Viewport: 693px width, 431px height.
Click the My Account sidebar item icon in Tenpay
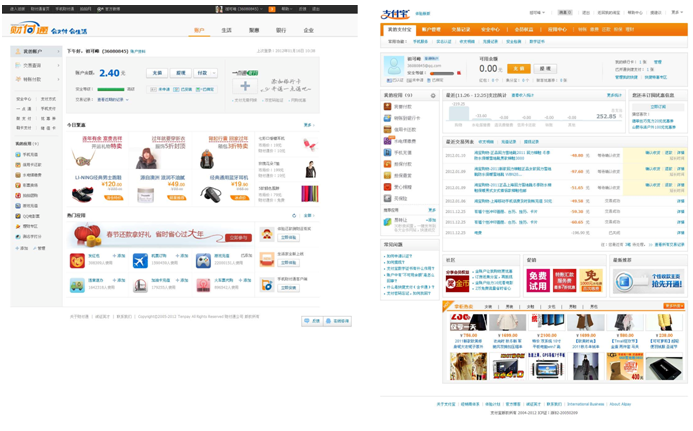pyautogui.click(x=18, y=52)
